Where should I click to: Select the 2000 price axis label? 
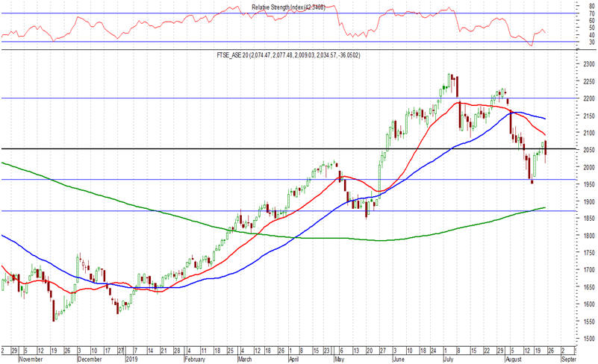[589, 167]
